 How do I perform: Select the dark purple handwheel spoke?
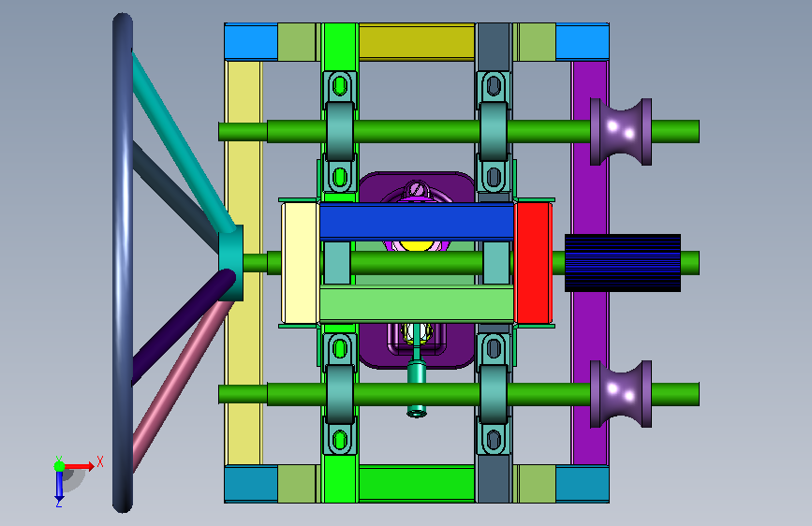point(182,326)
